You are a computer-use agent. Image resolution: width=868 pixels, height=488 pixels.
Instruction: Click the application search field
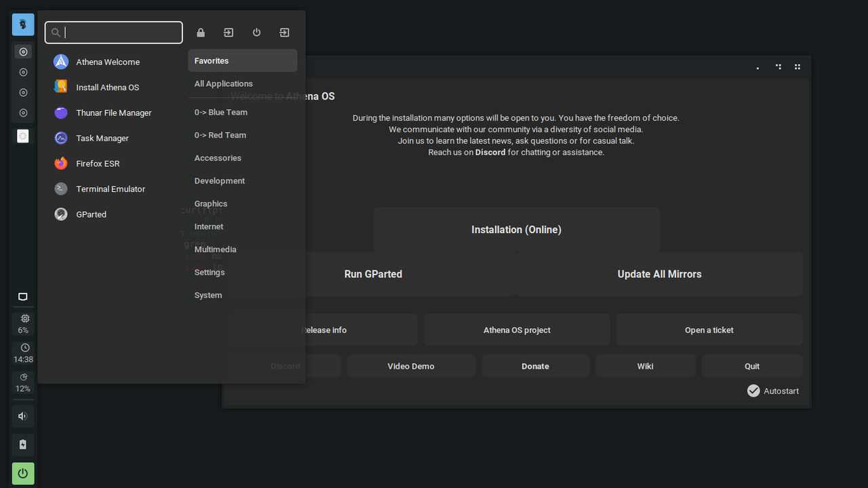pyautogui.click(x=114, y=33)
